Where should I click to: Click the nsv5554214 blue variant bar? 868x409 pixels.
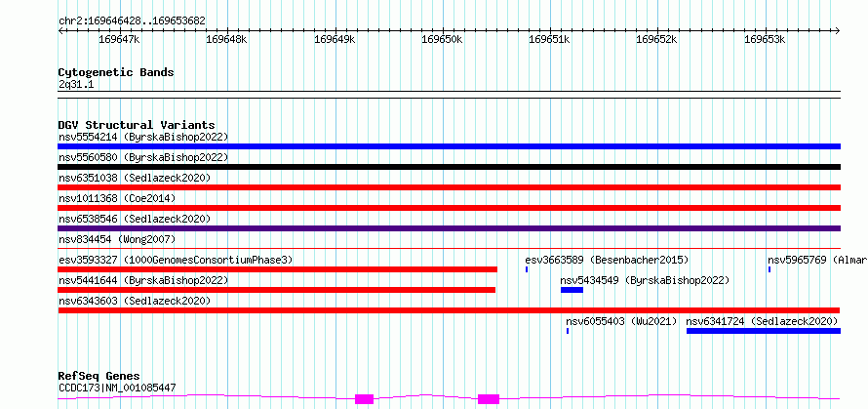tap(449, 146)
